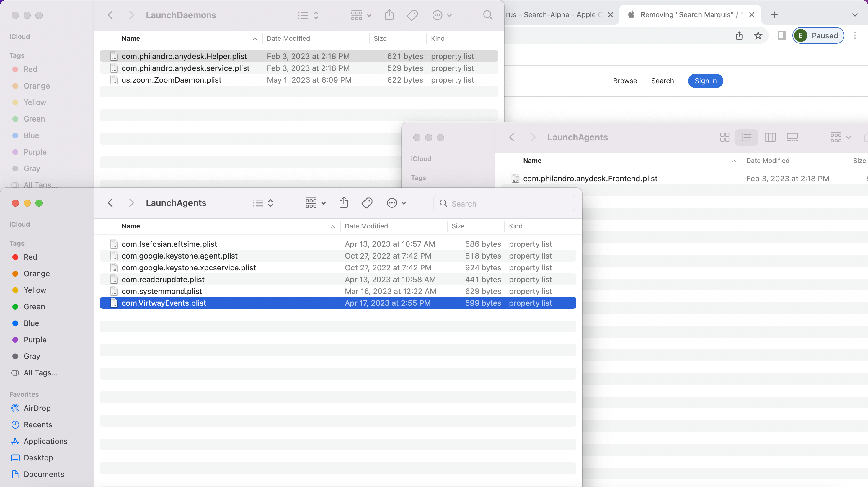Switch to gallery view in rear LaunchAgents window

pyautogui.click(x=792, y=138)
